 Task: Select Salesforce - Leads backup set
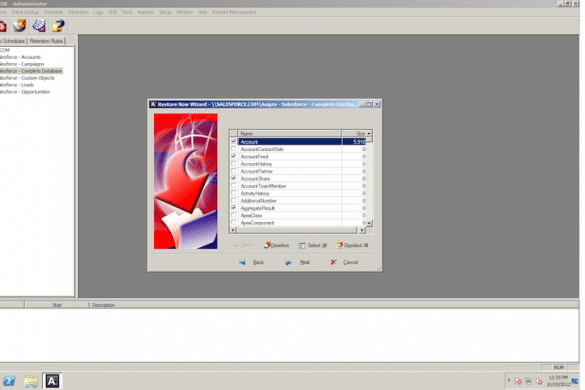point(17,85)
